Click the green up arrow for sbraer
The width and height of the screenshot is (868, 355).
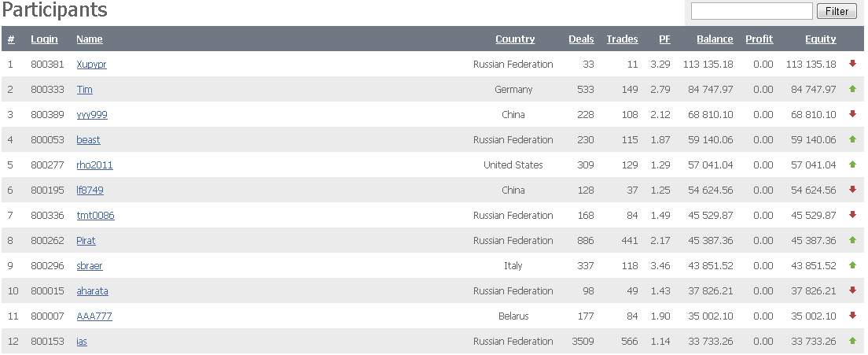(852, 265)
